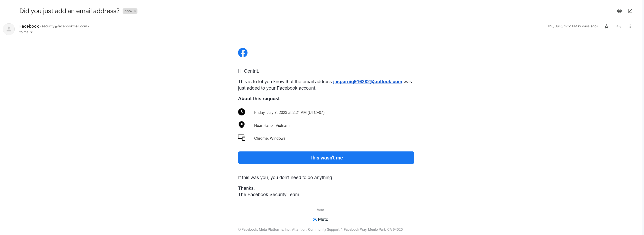Image resolution: width=644 pixels, height=235 pixels.
Task: Click the blue Facebook logo
Action: pos(242,53)
